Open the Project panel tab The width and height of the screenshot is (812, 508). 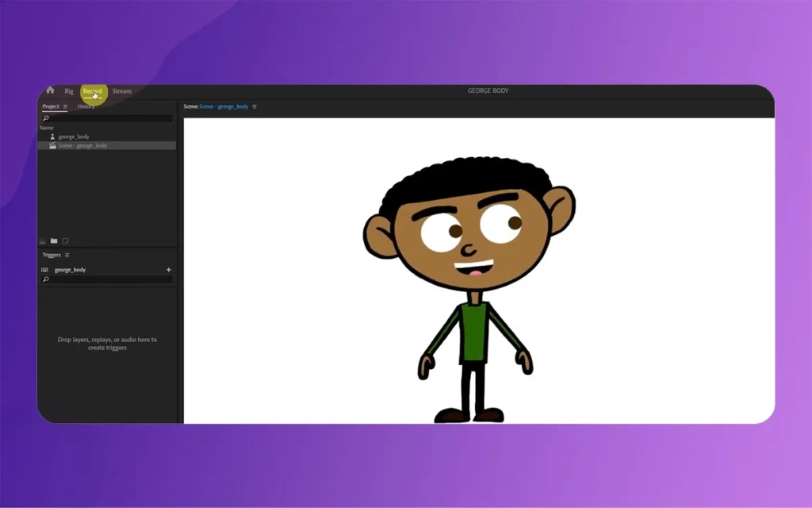(x=51, y=106)
